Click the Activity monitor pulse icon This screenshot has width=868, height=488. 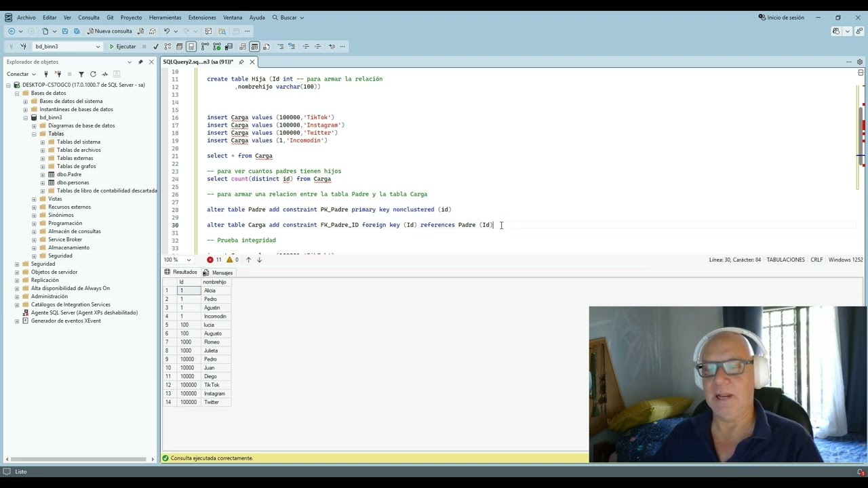[x=104, y=74]
